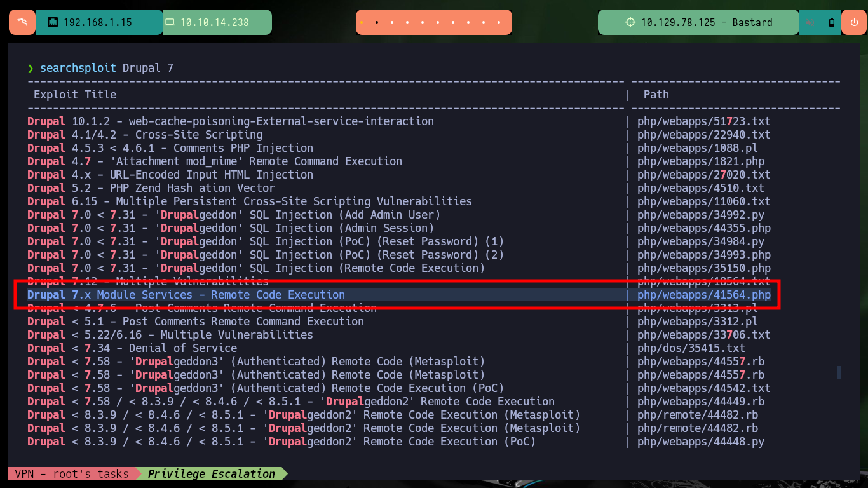Image resolution: width=868 pixels, height=488 pixels.
Task: Click path php/webapps/34993.php
Action: (x=704, y=255)
